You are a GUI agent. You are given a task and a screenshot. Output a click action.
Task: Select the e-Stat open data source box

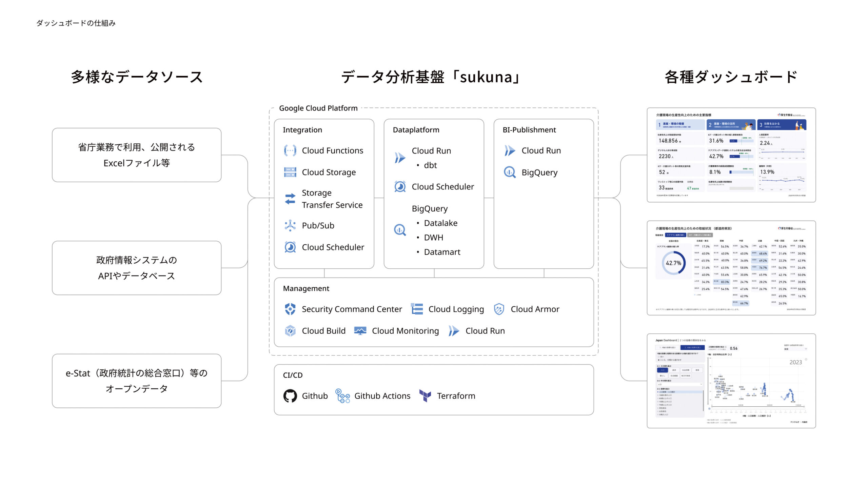pos(137,381)
